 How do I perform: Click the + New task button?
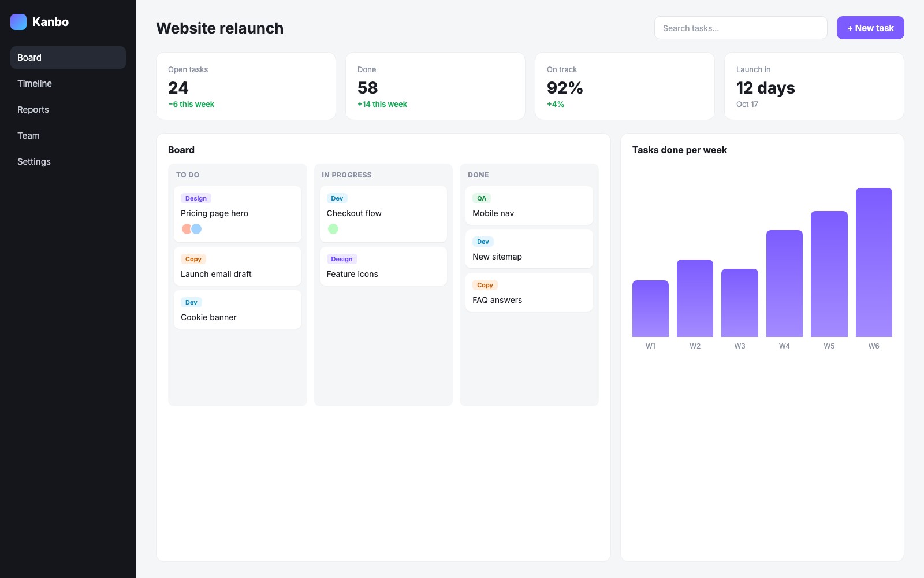coord(870,28)
